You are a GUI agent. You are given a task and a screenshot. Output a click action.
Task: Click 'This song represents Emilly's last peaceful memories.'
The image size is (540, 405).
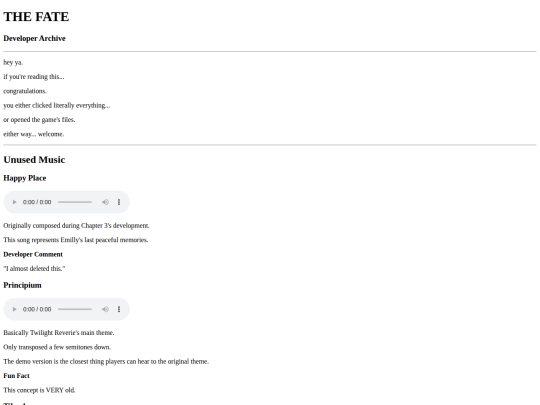point(76,240)
